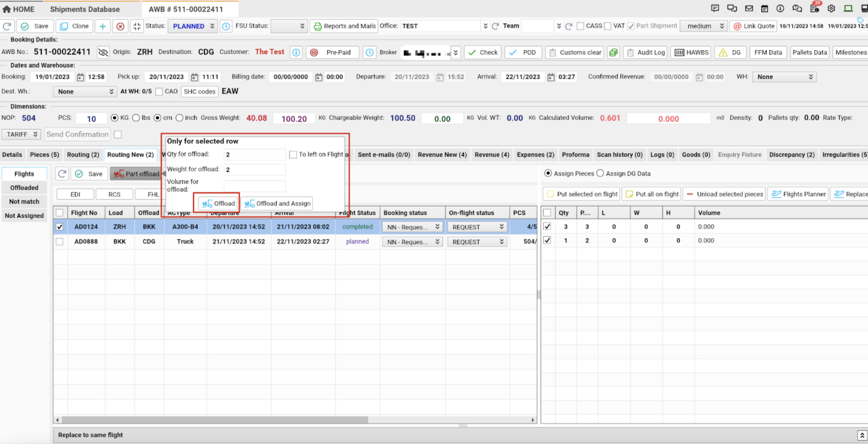Click the hide AWB number eye icon
Image resolution: width=868 pixels, height=444 pixels.
[x=103, y=52]
